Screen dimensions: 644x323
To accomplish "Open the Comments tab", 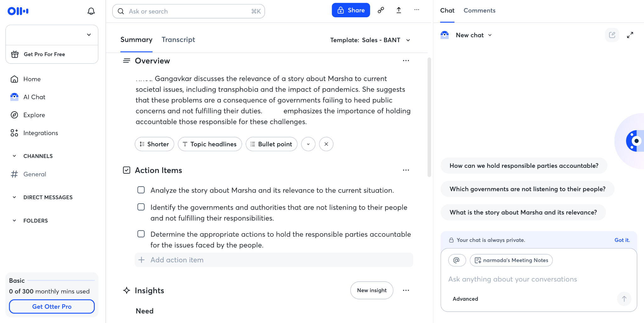I will [479, 10].
